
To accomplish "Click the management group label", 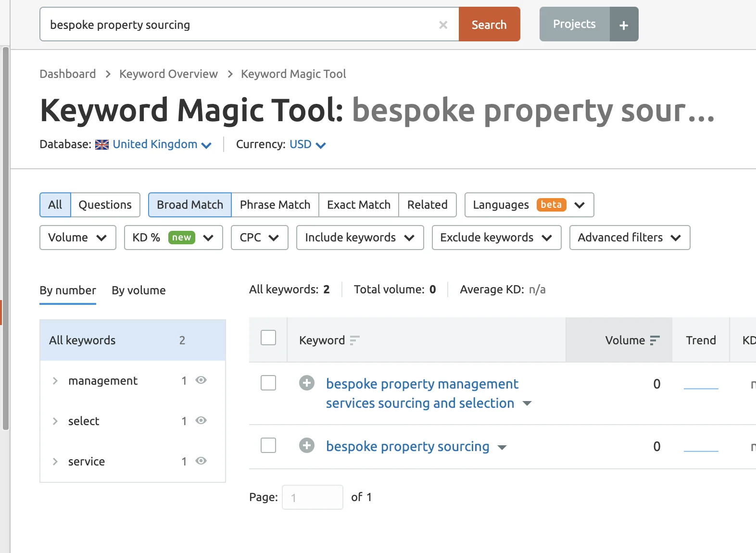I will pos(103,381).
